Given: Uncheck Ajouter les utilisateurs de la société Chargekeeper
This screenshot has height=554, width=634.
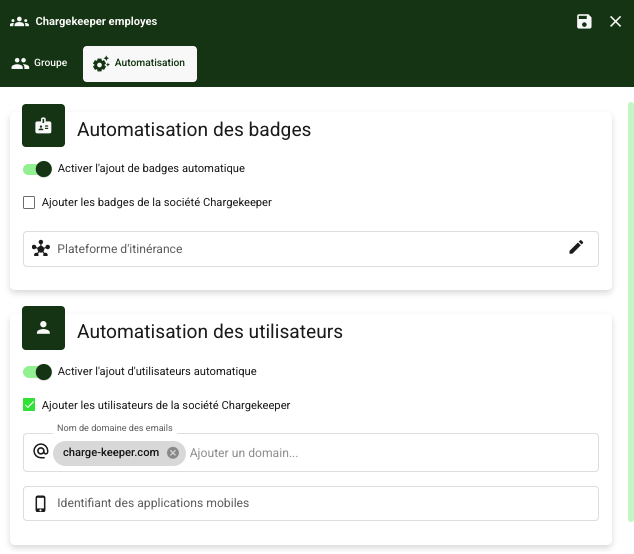Looking at the screenshot, I should [x=29, y=405].
